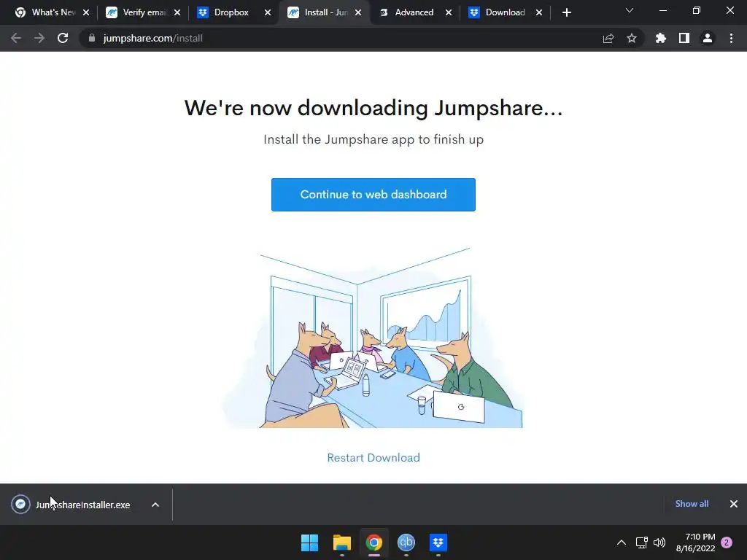
Task: Open the Extensions puzzle icon
Action: coord(661,38)
